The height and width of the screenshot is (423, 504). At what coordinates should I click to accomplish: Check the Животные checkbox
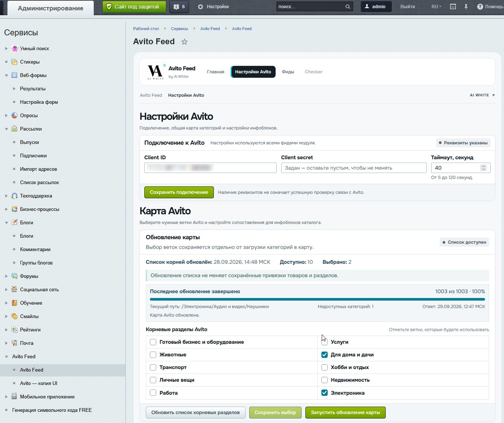pyautogui.click(x=153, y=355)
